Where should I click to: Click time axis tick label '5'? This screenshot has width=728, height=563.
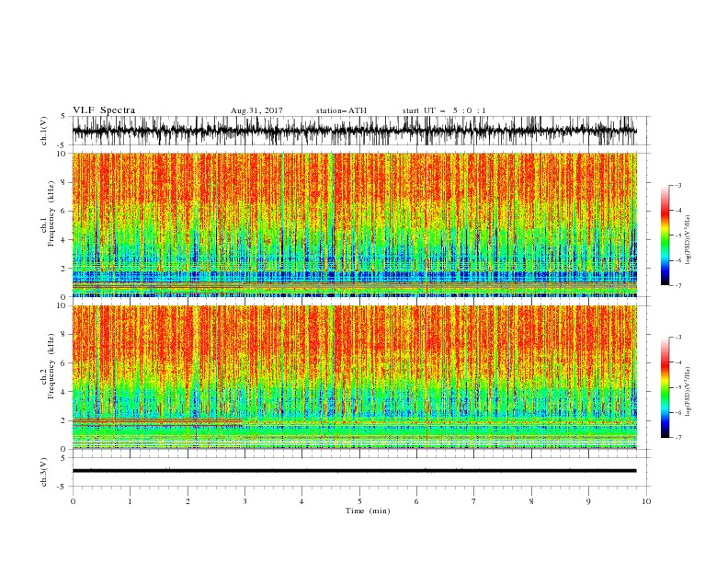click(x=359, y=501)
